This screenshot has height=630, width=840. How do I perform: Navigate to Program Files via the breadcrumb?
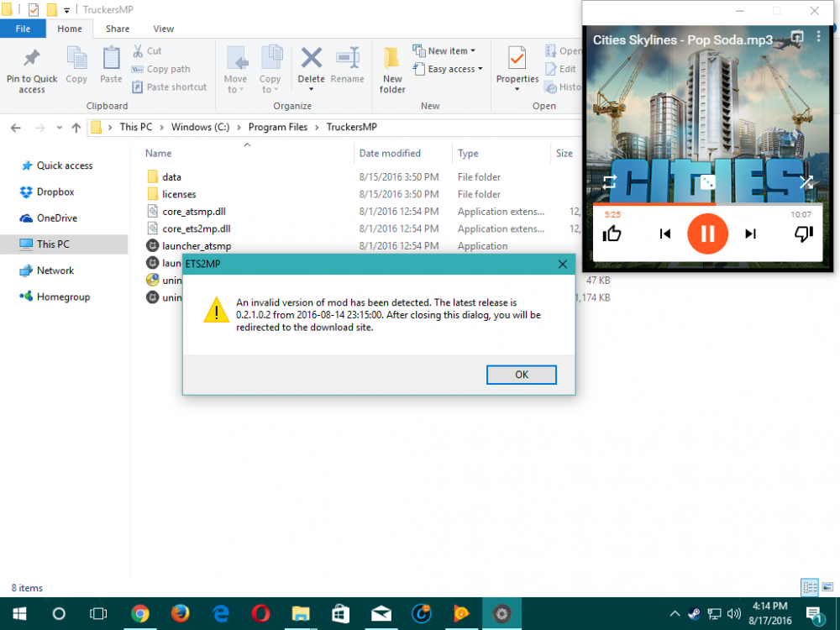pyautogui.click(x=277, y=127)
